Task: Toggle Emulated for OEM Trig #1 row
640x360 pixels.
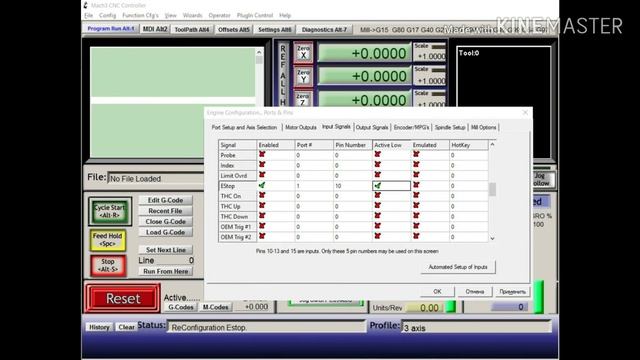Action: click(x=416, y=226)
